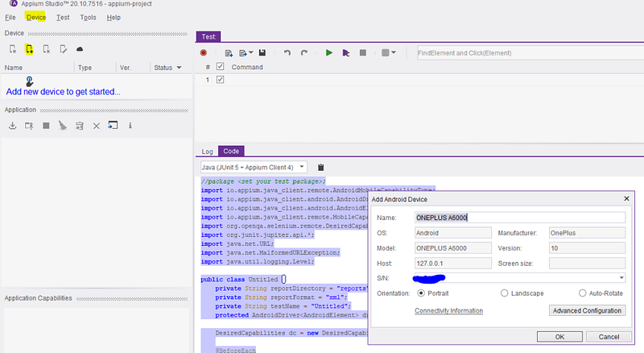The width and height of the screenshot is (644, 353).
Task: Click the import application window icon
Action: (x=113, y=125)
